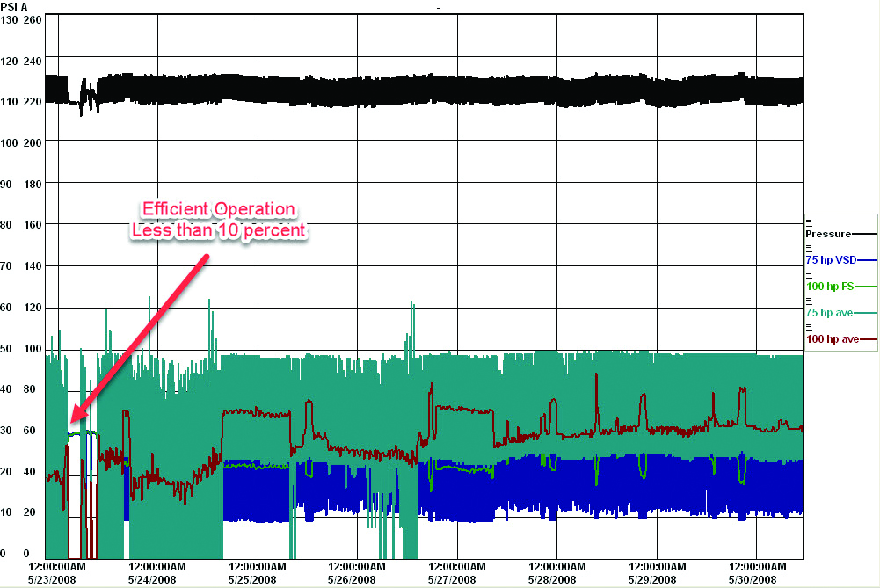Click the 5/24/2008 date axis label
This screenshot has height=588, width=880.
[x=151, y=579]
